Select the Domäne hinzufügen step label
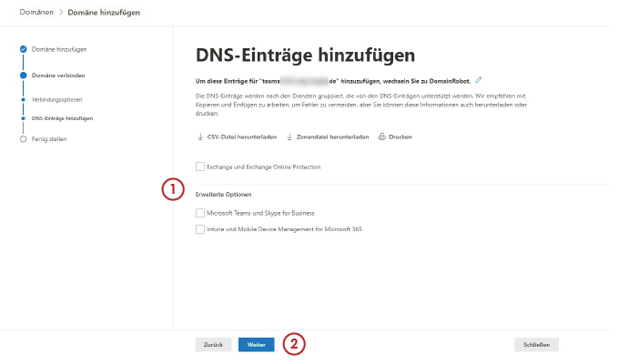The height and width of the screenshot is (364, 618). (x=59, y=49)
